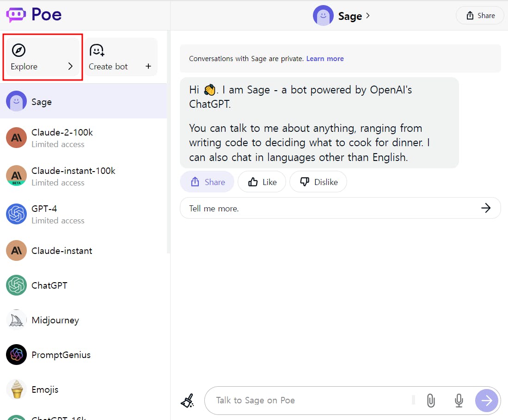
Task: Open the Learn more privacy link
Action: pos(325,59)
